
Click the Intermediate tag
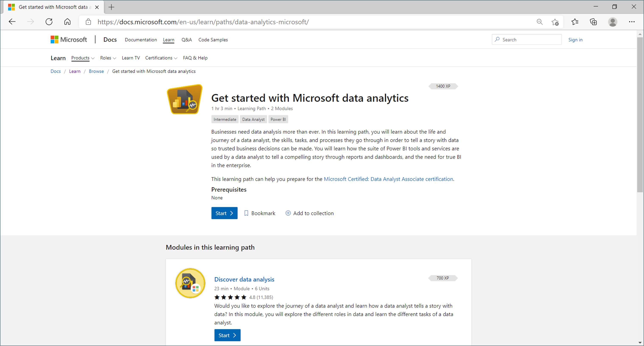pos(225,119)
